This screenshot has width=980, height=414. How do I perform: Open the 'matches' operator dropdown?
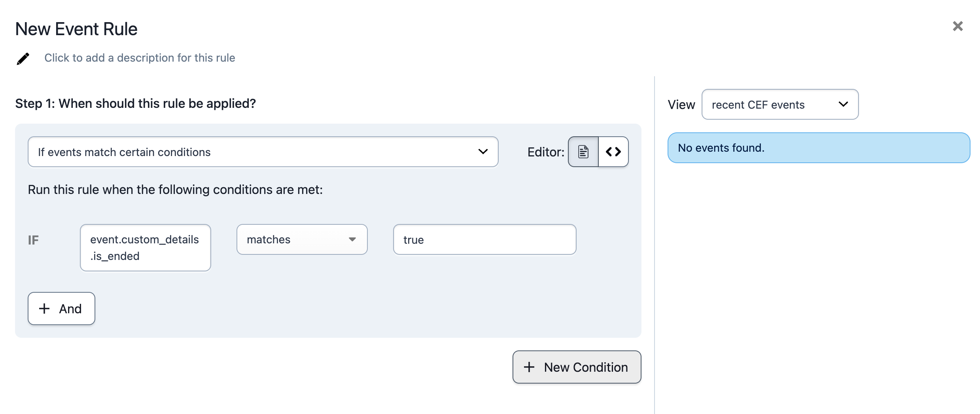pyautogui.click(x=302, y=240)
